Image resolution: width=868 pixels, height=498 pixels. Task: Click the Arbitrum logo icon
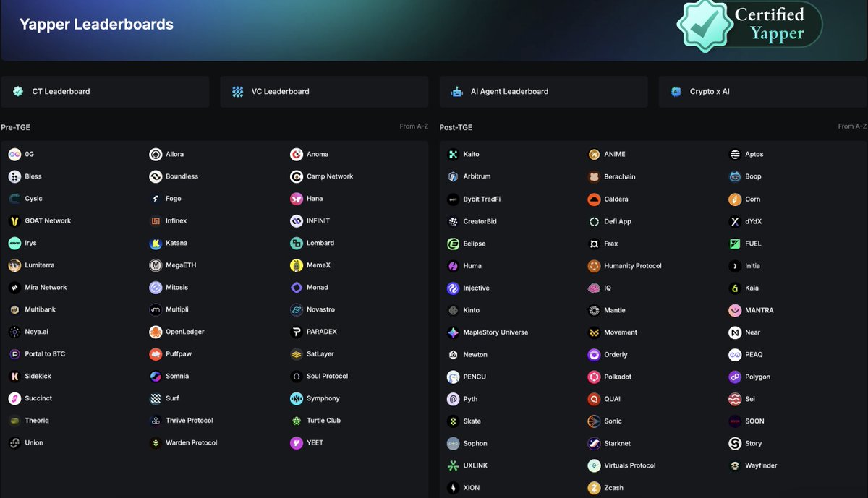[453, 177]
